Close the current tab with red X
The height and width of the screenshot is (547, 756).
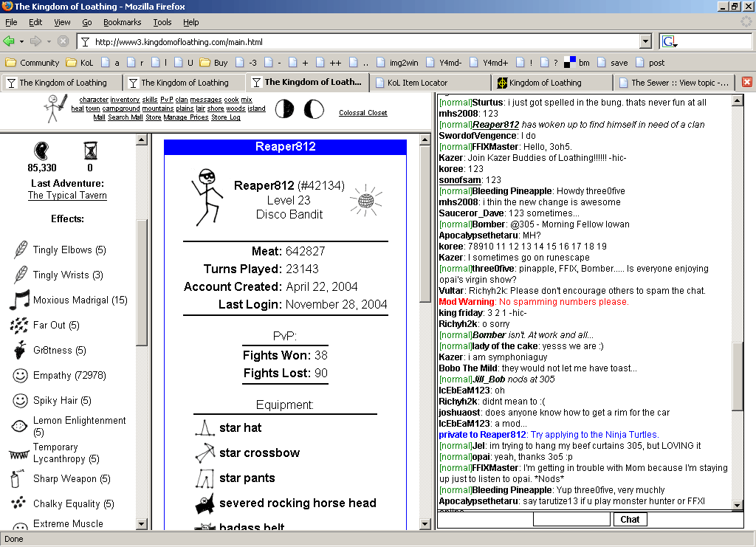tap(747, 82)
